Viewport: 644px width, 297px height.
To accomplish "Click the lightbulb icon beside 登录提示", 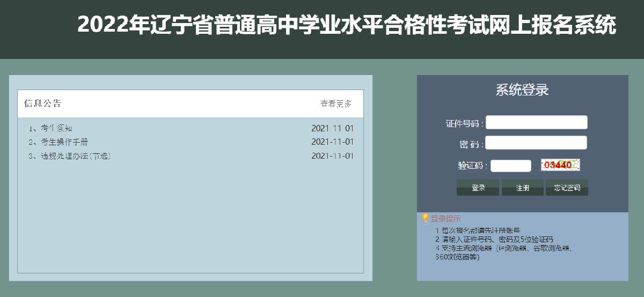I will click(x=425, y=218).
